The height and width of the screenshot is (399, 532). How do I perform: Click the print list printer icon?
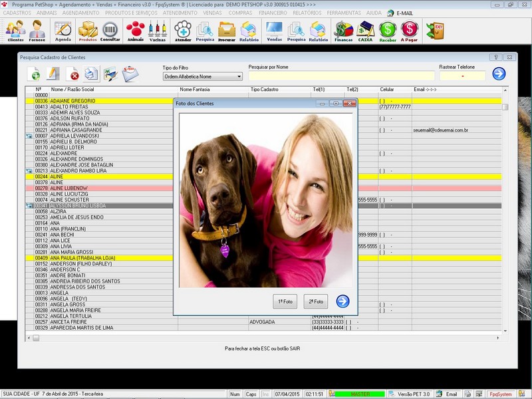pyautogui.click(x=91, y=74)
